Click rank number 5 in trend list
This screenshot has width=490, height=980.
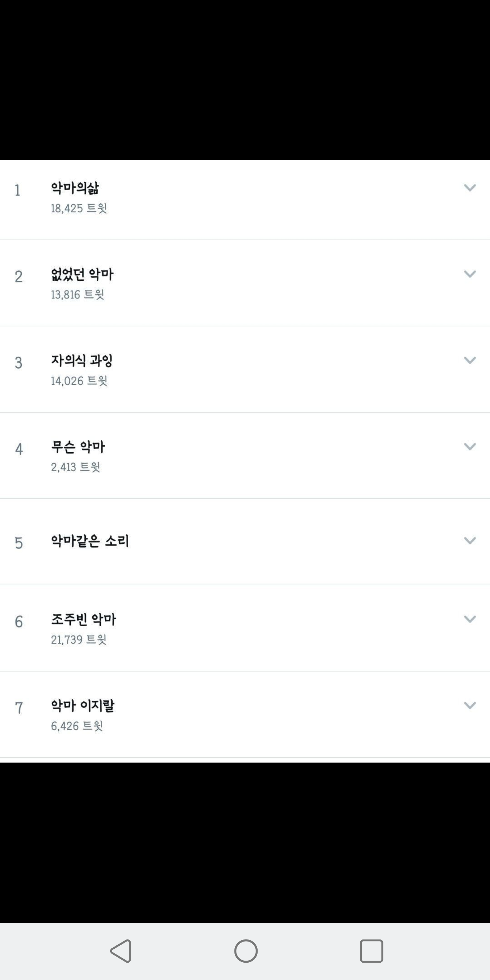point(19,543)
